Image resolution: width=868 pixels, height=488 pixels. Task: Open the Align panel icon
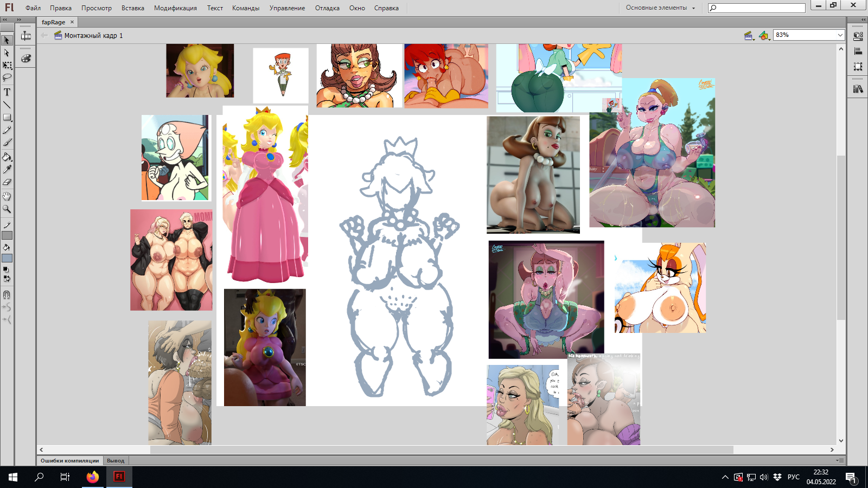click(858, 52)
